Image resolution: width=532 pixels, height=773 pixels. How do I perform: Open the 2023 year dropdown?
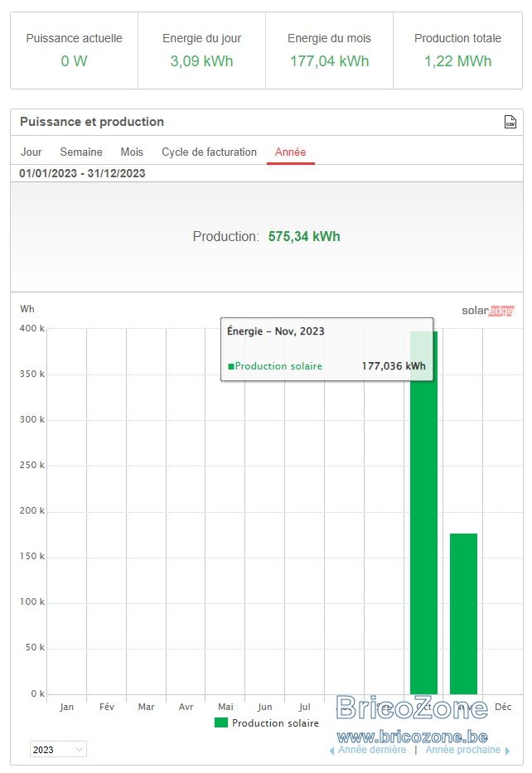point(58,749)
